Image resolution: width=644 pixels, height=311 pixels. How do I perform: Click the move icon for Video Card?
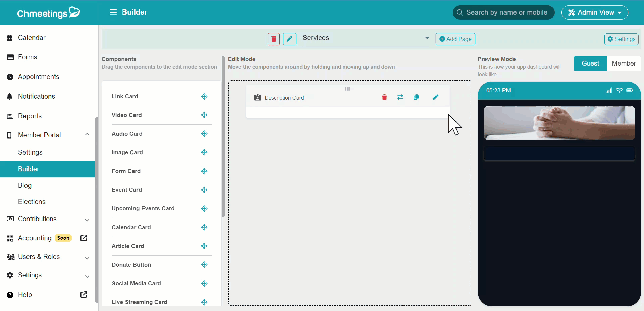pyautogui.click(x=204, y=115)
